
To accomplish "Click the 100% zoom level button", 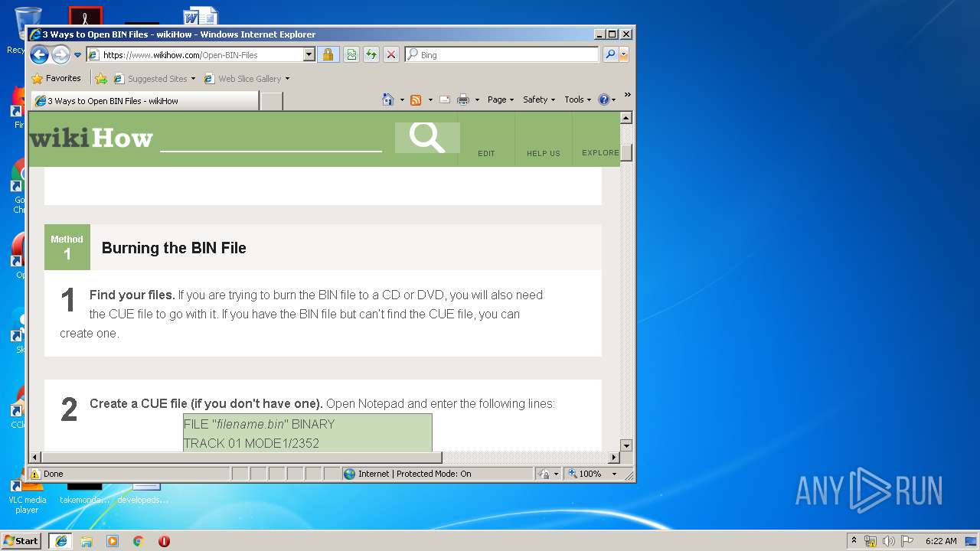I will (586, 474).
